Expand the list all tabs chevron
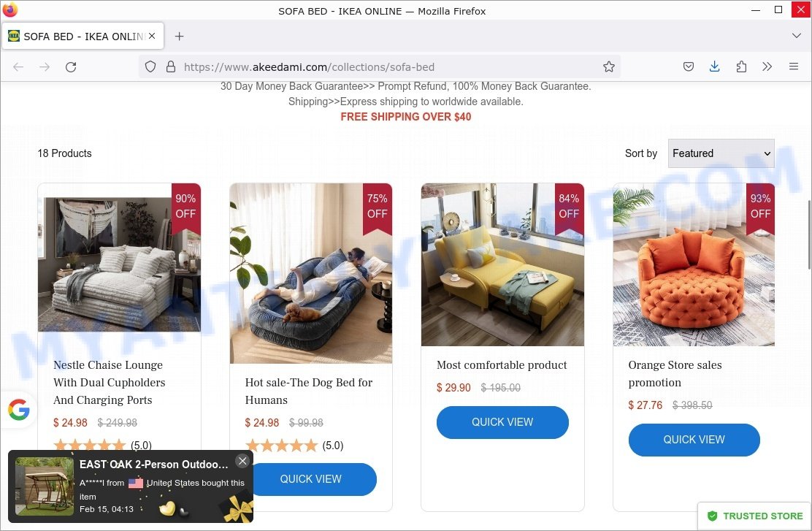The width and height of the screenshot is (812, 531). [797, 36]
